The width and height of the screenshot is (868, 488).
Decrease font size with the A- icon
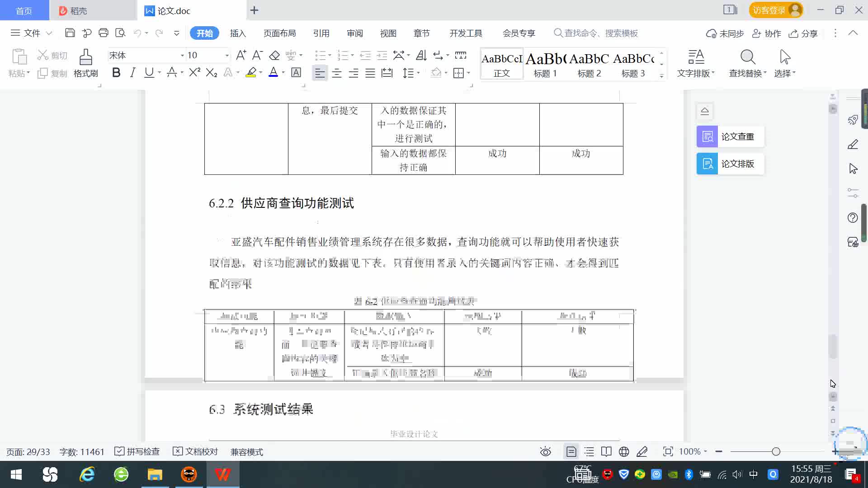tap(257, 55)
